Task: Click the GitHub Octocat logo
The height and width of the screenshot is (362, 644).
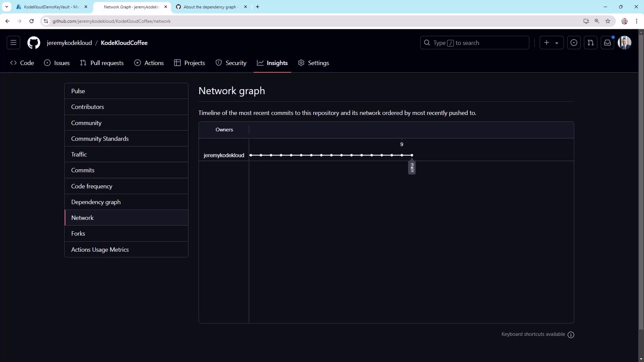Action: [x=34, y=43]
